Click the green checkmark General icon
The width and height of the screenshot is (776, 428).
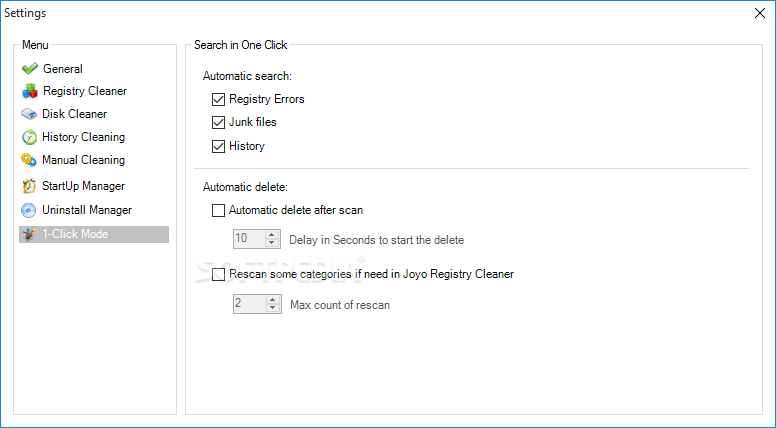(x=30, y=69)
